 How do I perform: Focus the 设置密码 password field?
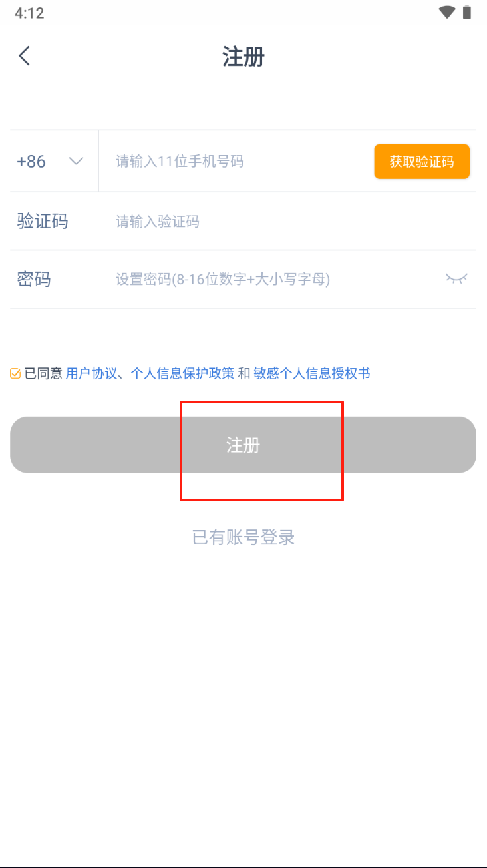pos(273,279)
